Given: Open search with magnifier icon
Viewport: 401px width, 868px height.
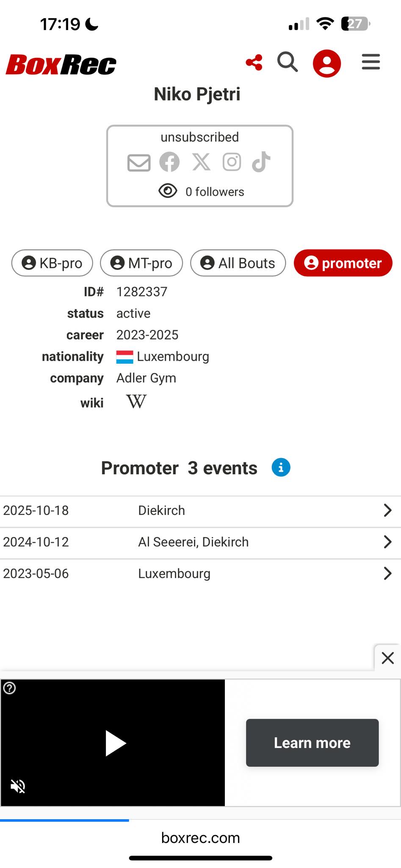Looking at the screenshot, I should click(x=288, y=63).
